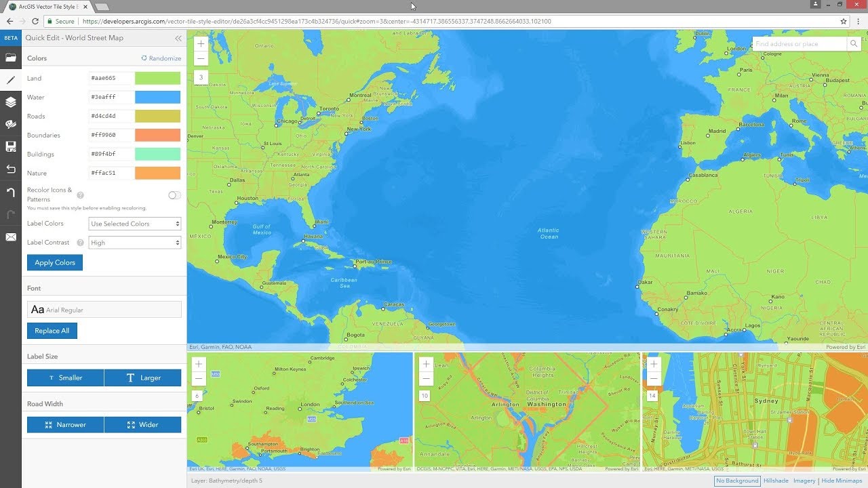This screenshot has height=488, width=868.
Task: Click the Nature hex value field
Action: (x=111, y=174)
